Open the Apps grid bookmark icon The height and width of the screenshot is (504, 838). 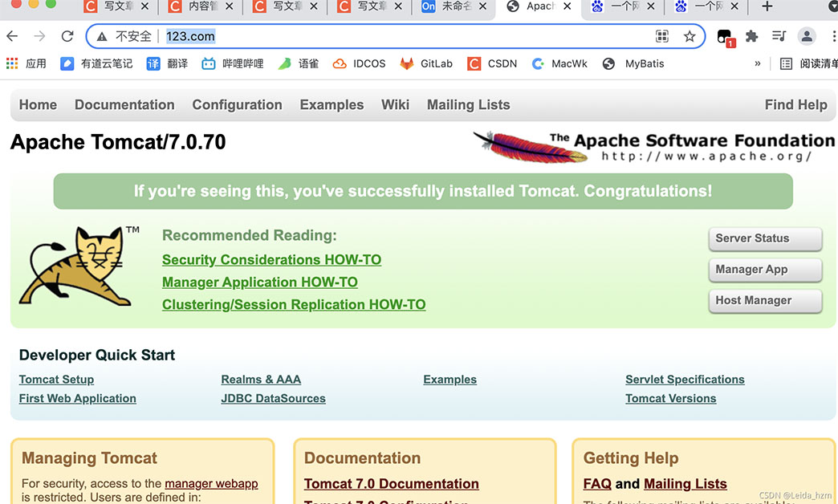click(x=12, y=63)
